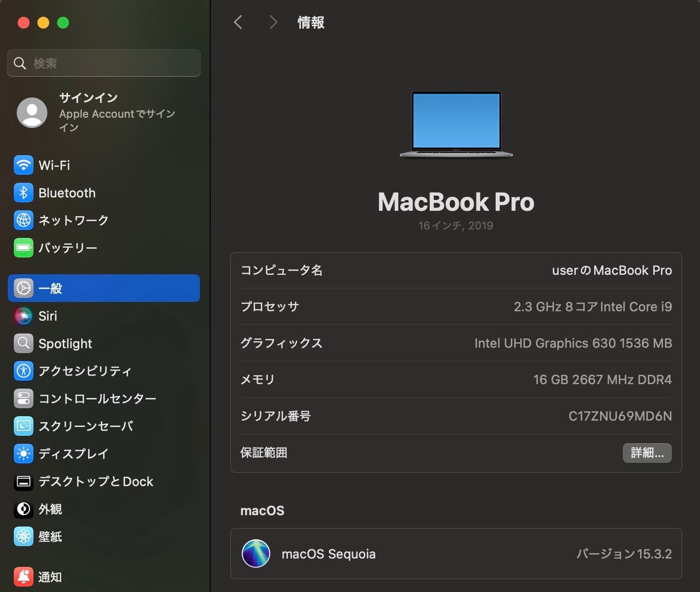Click the Apple Accountでサインイン subtitle
The width and height of the screenshot is (700, 592).
coord(117,120)
